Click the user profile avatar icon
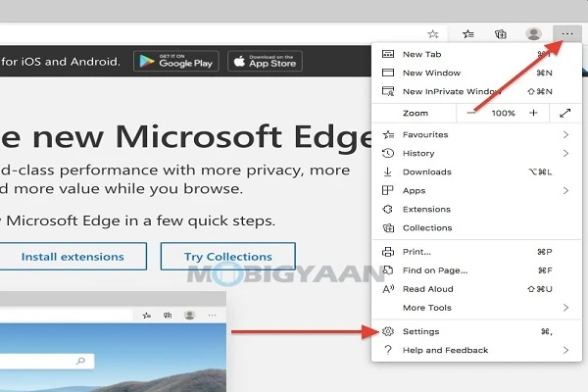Viewport: 588px width, 392px height. pyautogui.click(x=534, y=33)
